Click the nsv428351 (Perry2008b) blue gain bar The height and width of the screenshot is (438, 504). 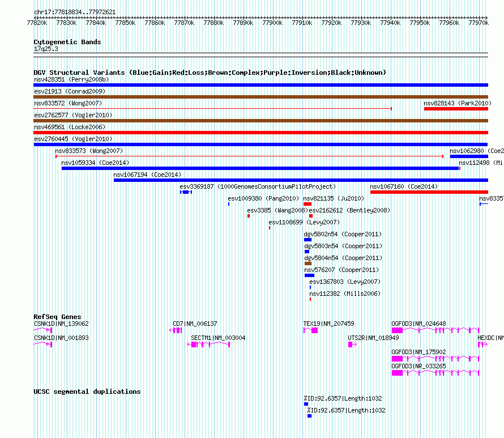260,85
